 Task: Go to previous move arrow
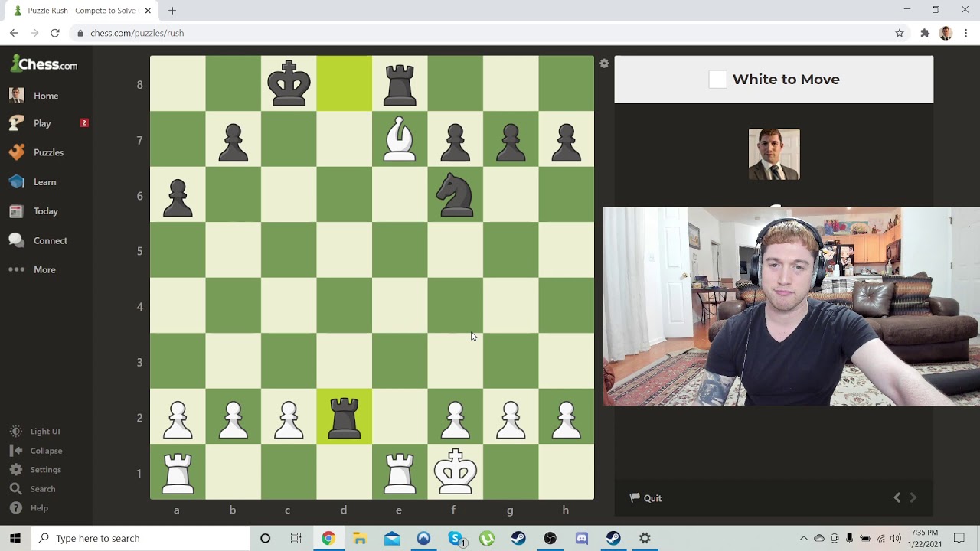point(897,498)
